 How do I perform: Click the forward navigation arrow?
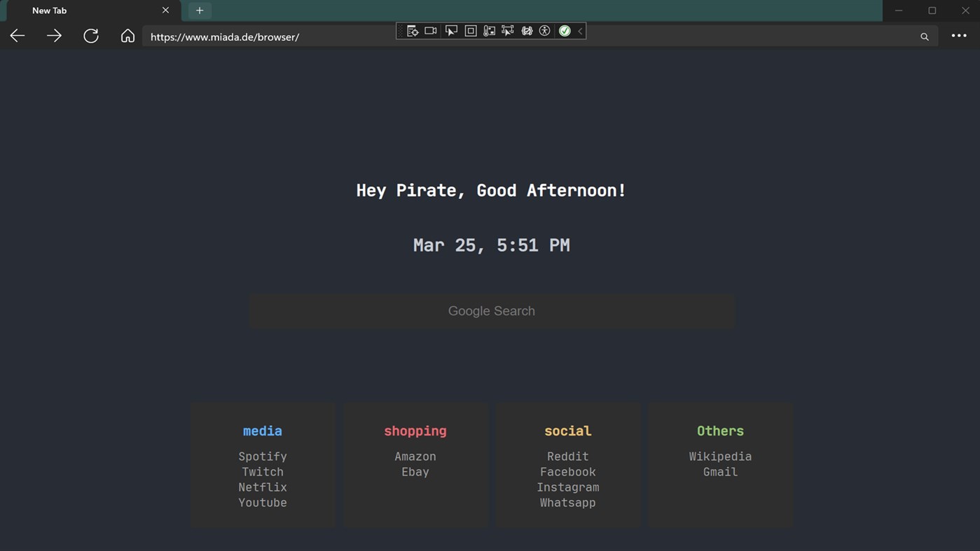54,36
